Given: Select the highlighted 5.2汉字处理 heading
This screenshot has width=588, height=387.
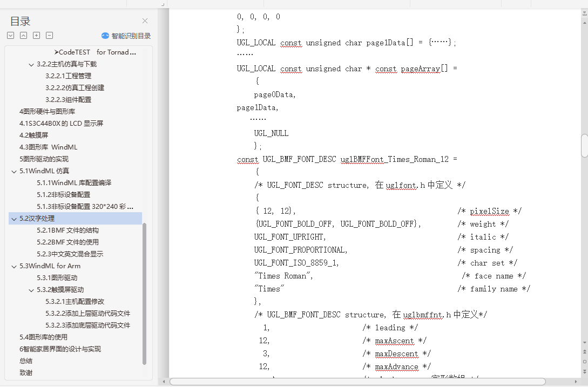Looking at the screenshot, I should coord(37,218).
